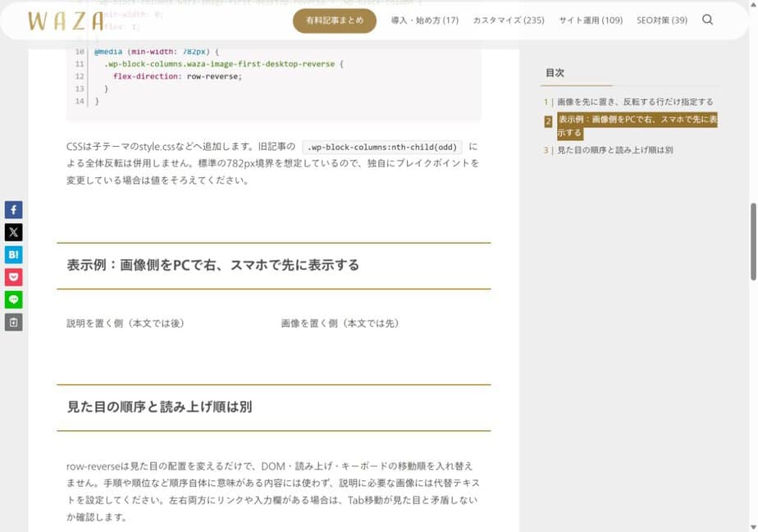
Task: Click heading 見た目の順序と読み上げ順は別
Action: click(159, 407)
